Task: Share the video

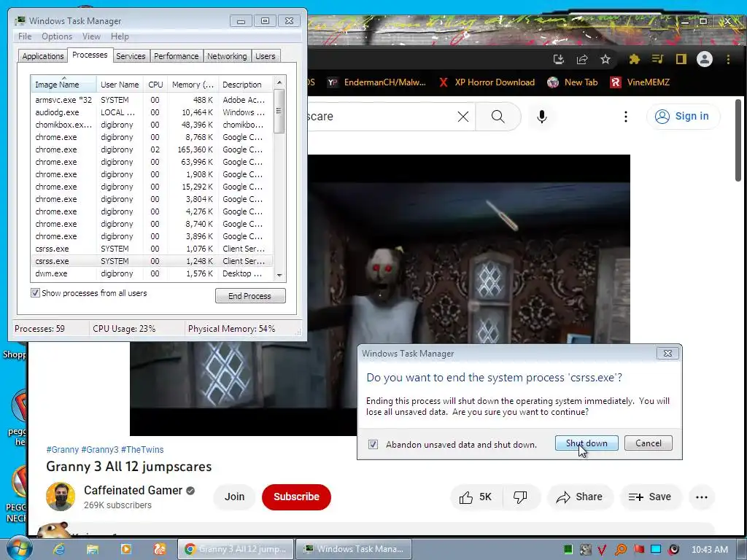Action: coord(579,497)
